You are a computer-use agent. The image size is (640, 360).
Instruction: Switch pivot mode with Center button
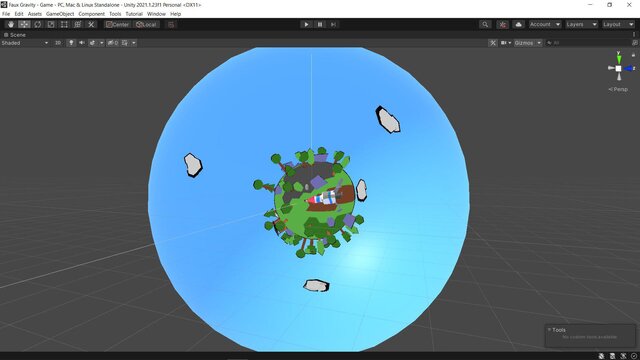click(x=118, y=24)
